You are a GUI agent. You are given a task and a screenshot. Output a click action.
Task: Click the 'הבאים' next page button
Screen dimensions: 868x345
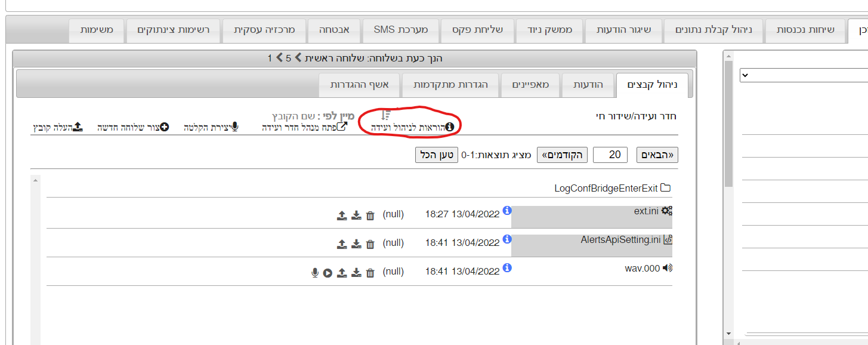tap(657, 155)
